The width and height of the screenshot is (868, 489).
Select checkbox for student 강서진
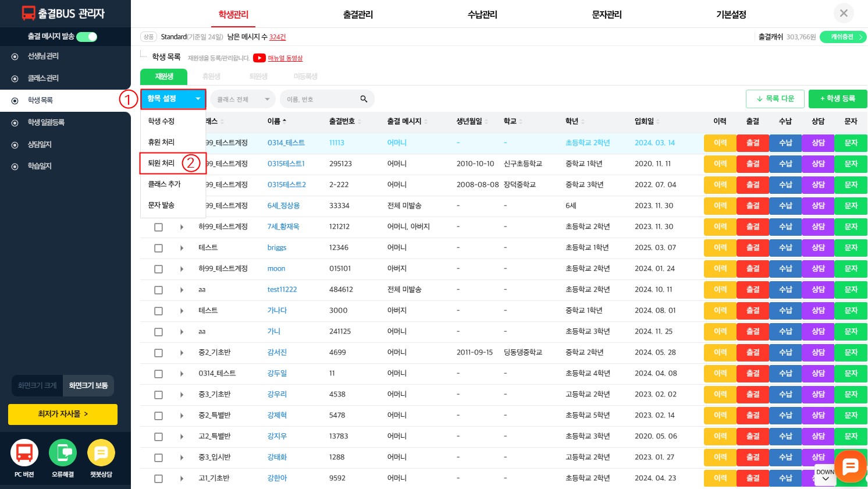click(x=158, y=353)
